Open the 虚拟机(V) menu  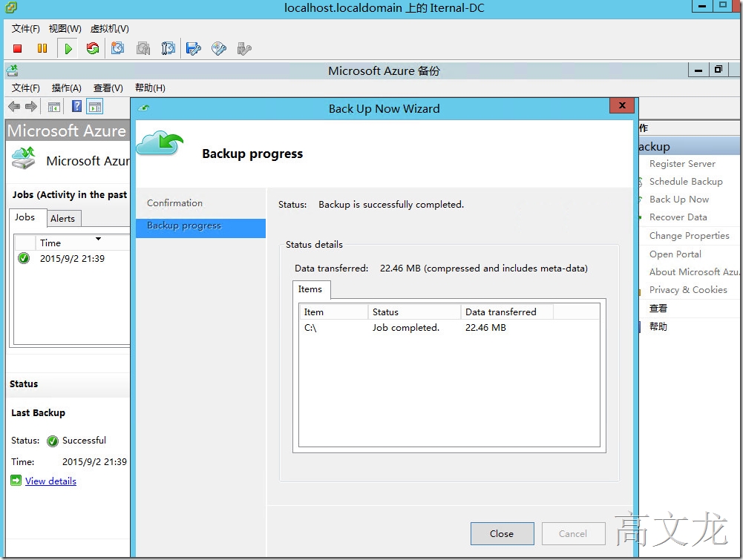coord(109,29)
